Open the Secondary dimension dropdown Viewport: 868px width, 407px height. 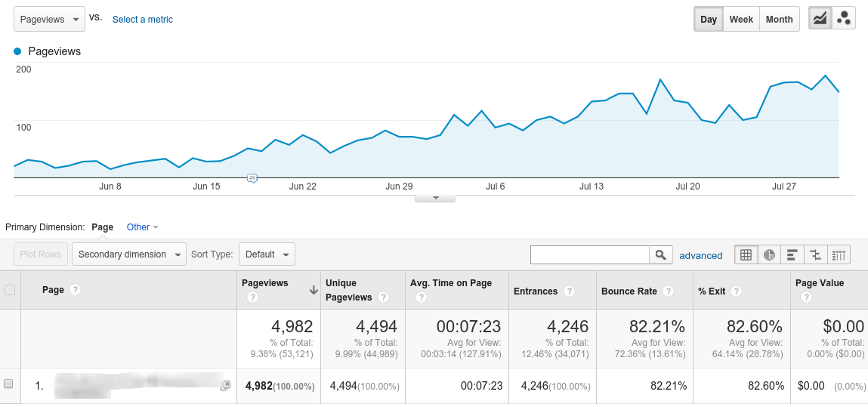point(128,254)
